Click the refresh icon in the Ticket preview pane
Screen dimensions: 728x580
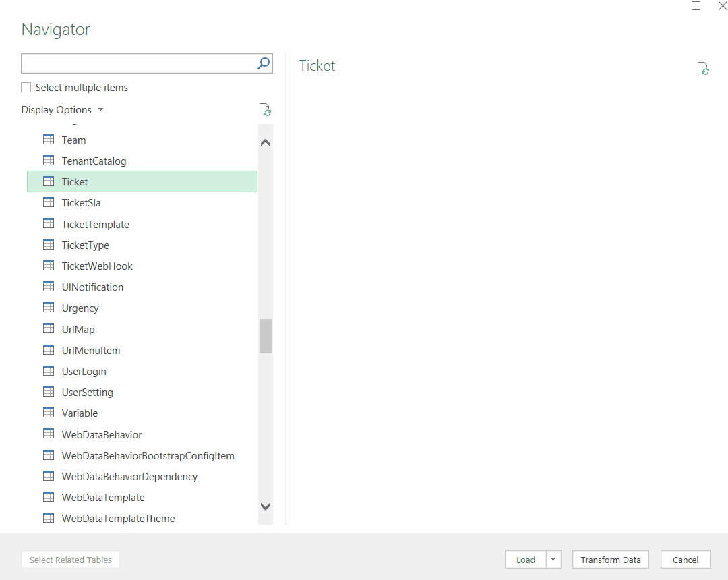(x=703, y=68)
